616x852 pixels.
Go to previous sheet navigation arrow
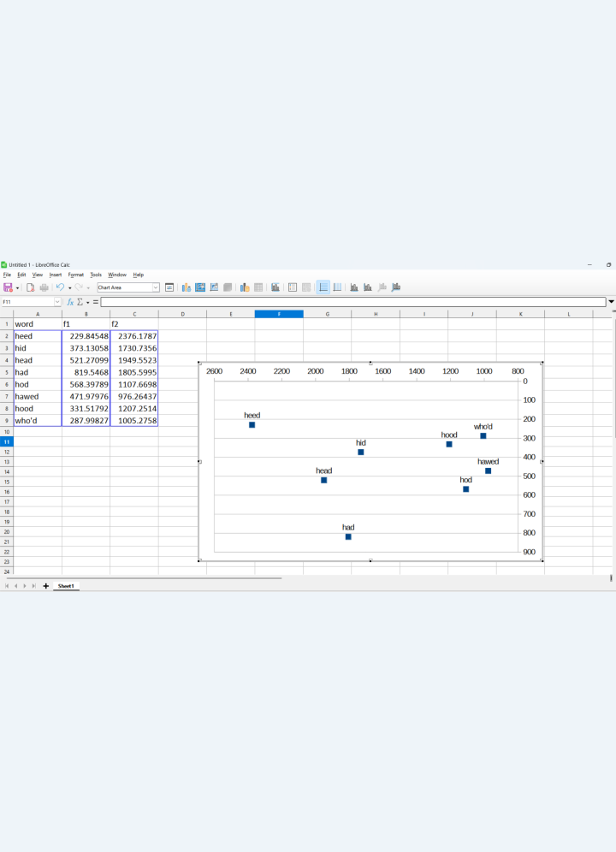[15, 586]
